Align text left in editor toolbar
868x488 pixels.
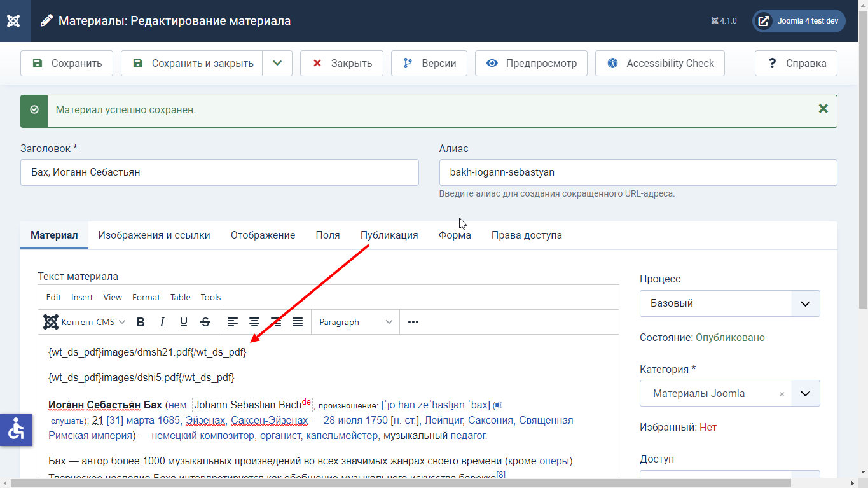pos(233,323)
